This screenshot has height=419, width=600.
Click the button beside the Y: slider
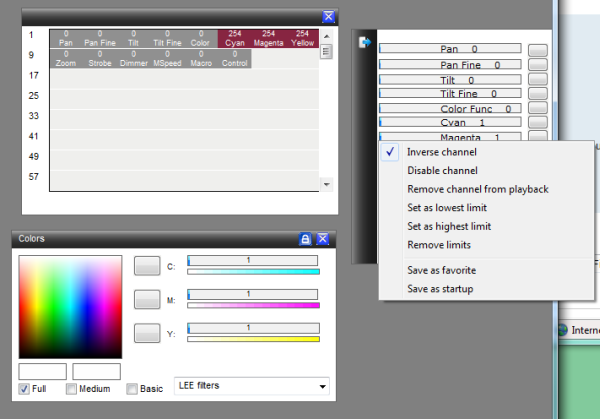(147, 333)
